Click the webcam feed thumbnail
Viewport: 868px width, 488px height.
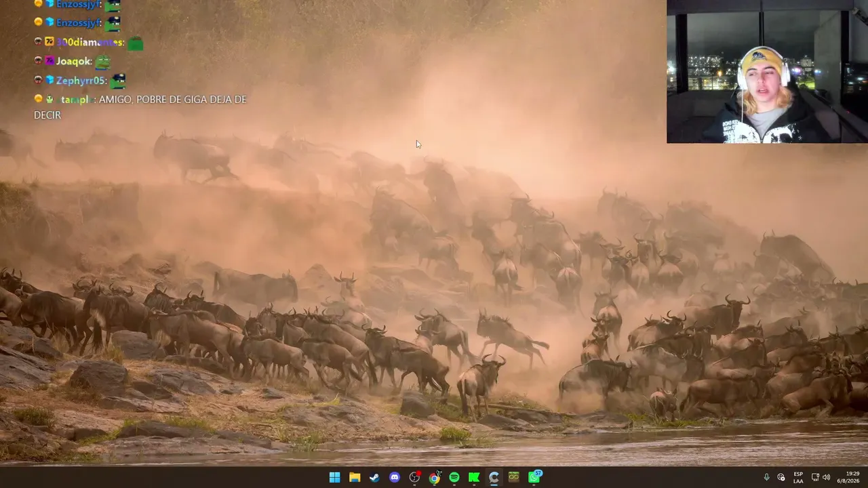pos(767,71)
